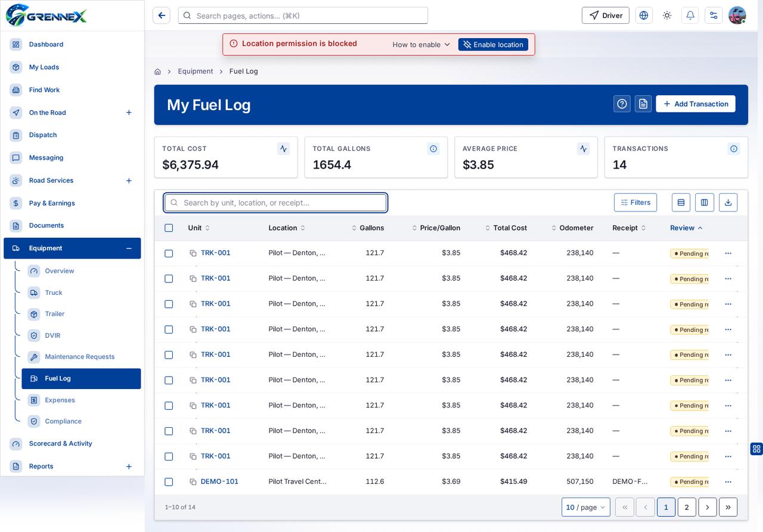Image resolution: width=763 pixels, height=532 pixels.
Task: Go to page 2 of results
Action: (687, 507)
